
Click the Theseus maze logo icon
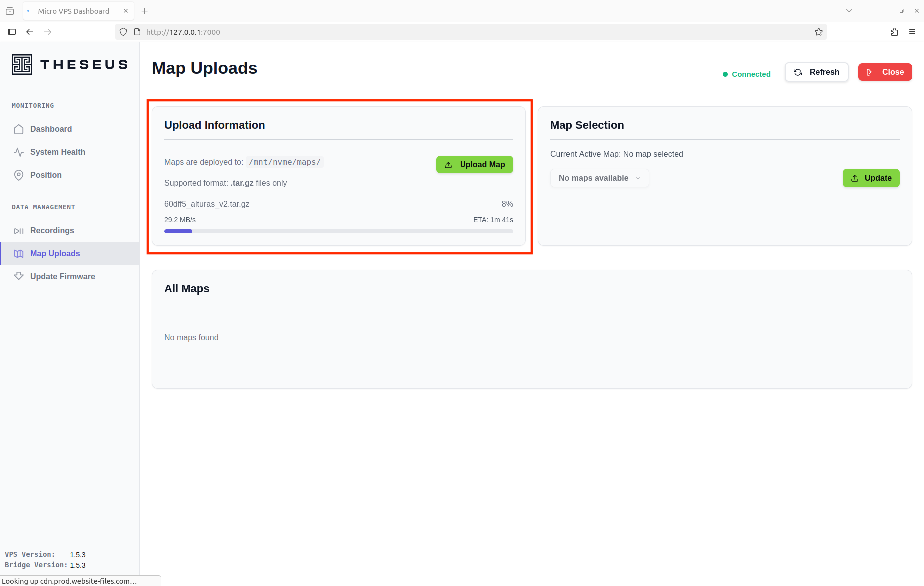click(22, 65)
